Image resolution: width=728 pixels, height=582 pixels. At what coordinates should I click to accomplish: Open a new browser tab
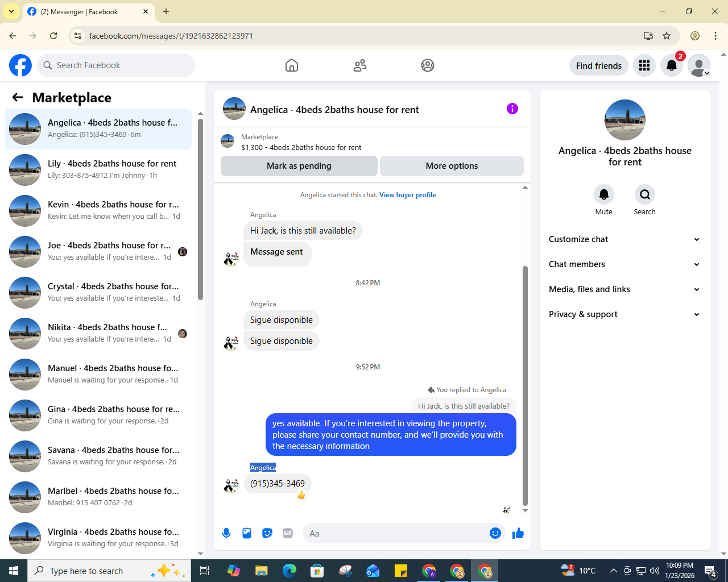coord(166,11)
